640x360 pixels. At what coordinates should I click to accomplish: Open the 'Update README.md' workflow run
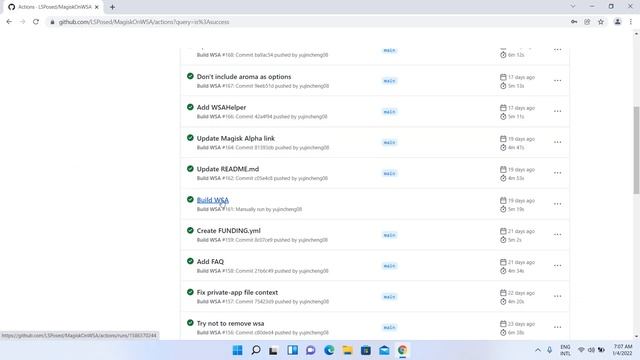[x=228, y=169]
